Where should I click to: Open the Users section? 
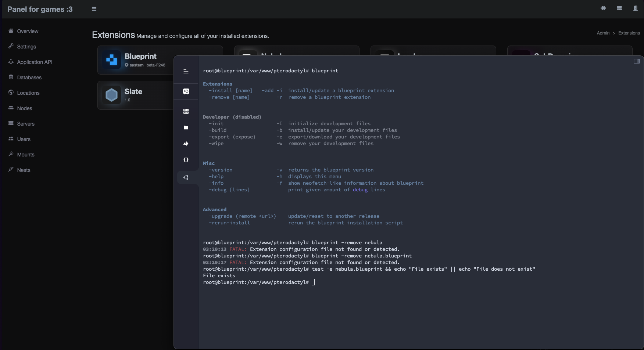pyautogui.click(x=24, y=139)
